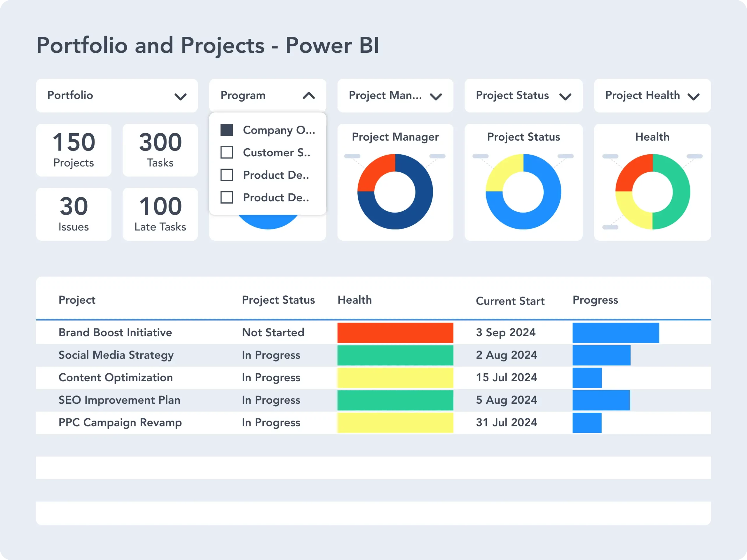Check the Customer S.. program checkbox
The height and width of the screenshot is (560, 747).
pyautogui.click(x=227, y=153)
